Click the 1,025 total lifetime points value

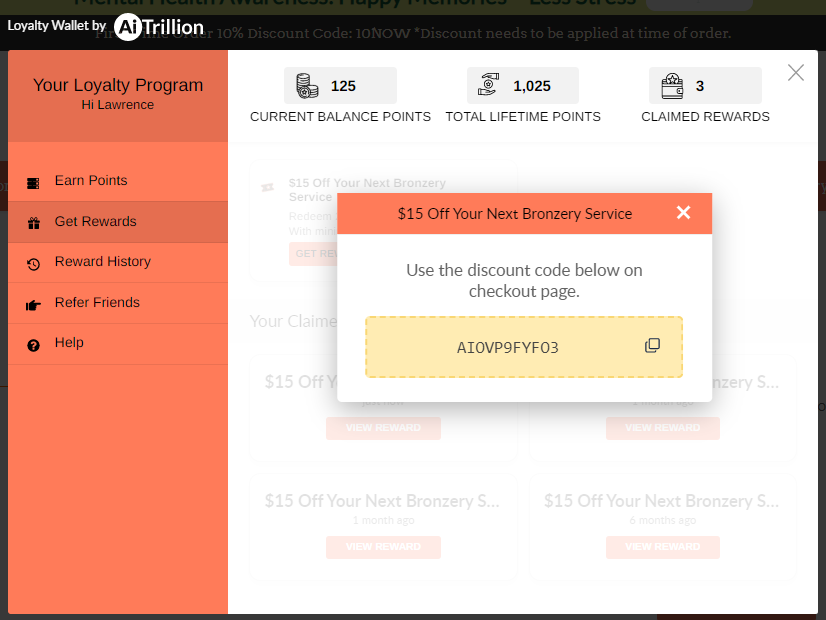[532, 86]
